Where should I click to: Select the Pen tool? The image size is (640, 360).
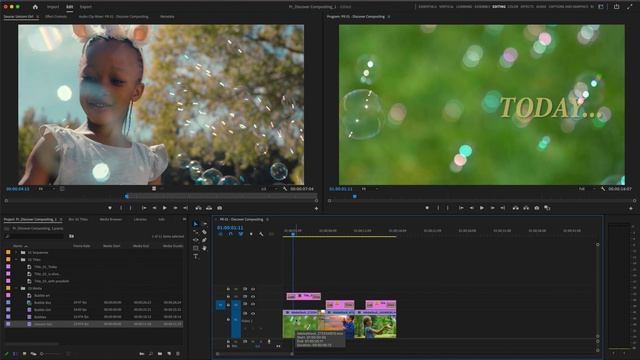pyautogui.click(x=204, y=240)
